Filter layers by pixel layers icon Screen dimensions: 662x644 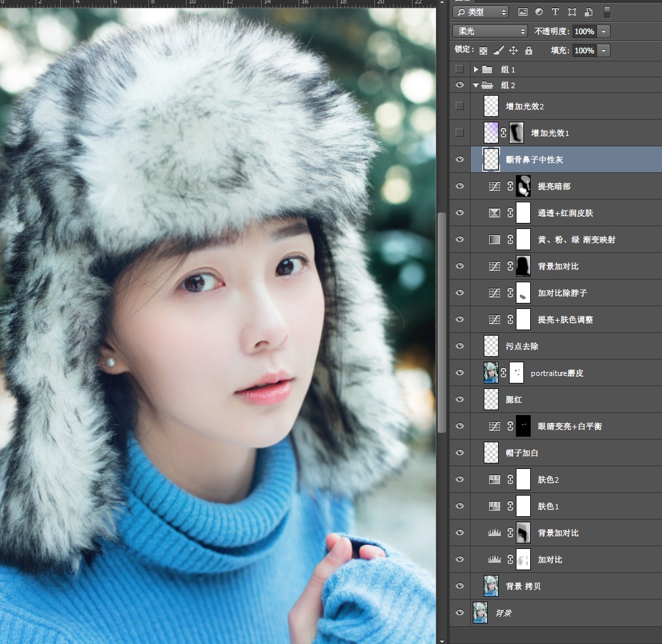pos(523,12)
